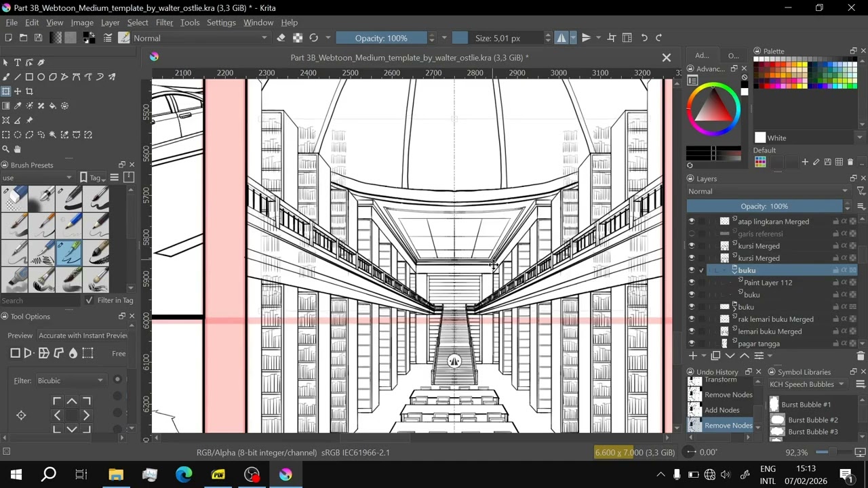Select the Fill bucket tool
Screen dimensions: 868x488
coord(53,106)
